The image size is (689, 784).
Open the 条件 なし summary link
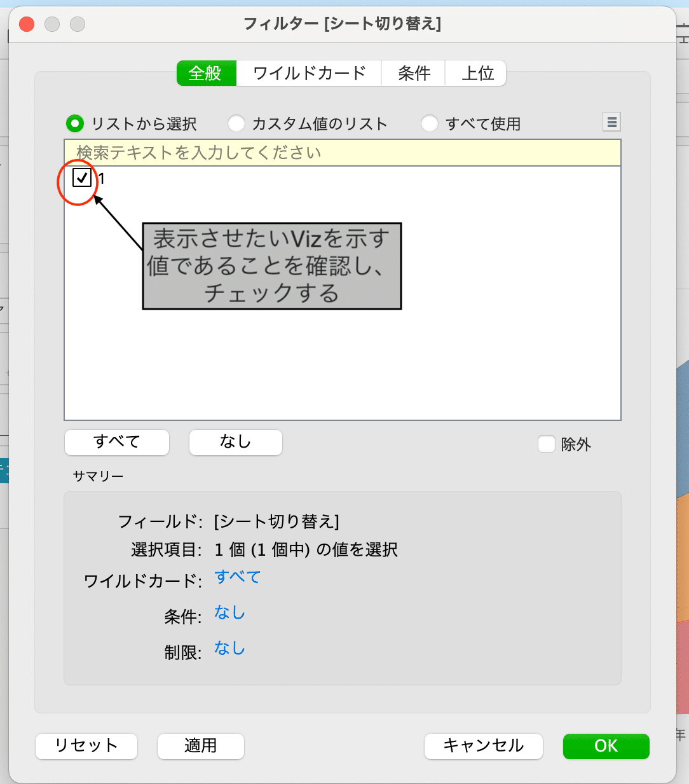(229, 613)
